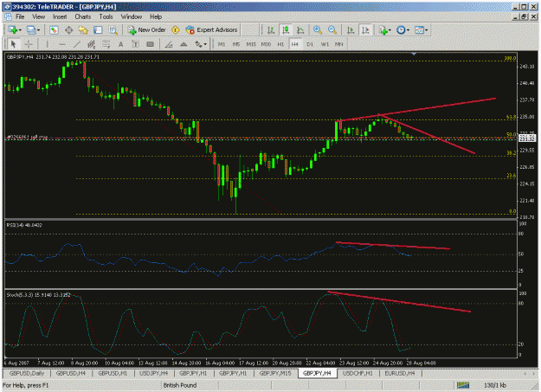The height and width of the screenshot is (392, 541).
Task: Switch to the EURUSD,H4 chart tab
Action: 400,373
